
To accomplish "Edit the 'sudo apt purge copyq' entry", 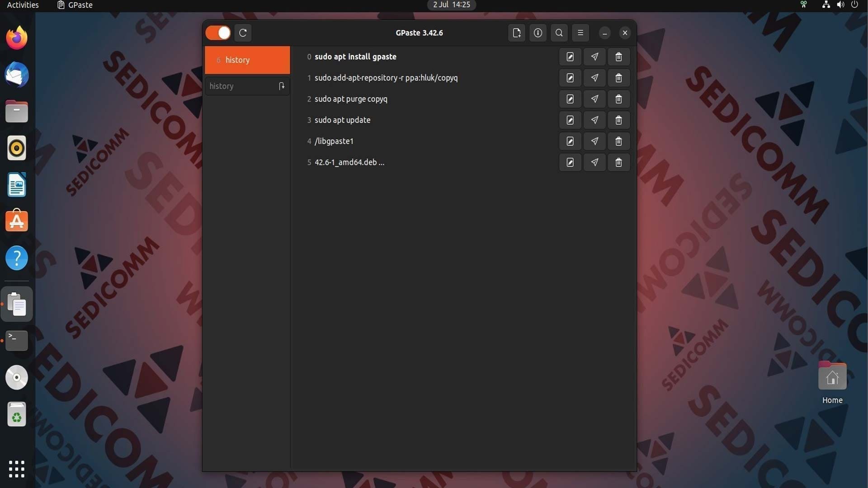I will (x=570, y=99).
